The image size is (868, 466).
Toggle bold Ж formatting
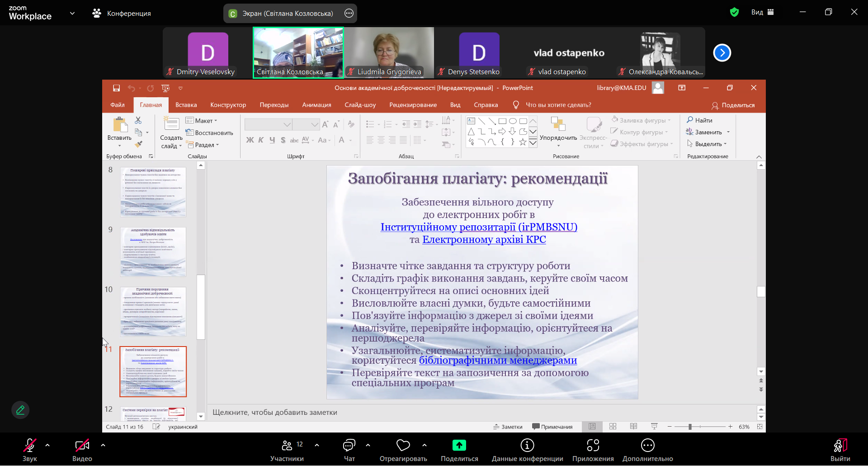click(250, 140)
